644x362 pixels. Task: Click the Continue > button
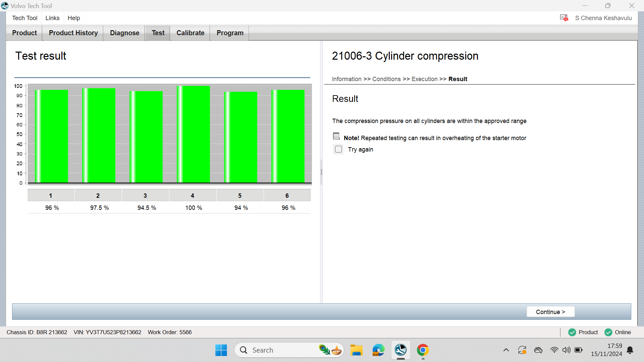[x=550, y=312]
